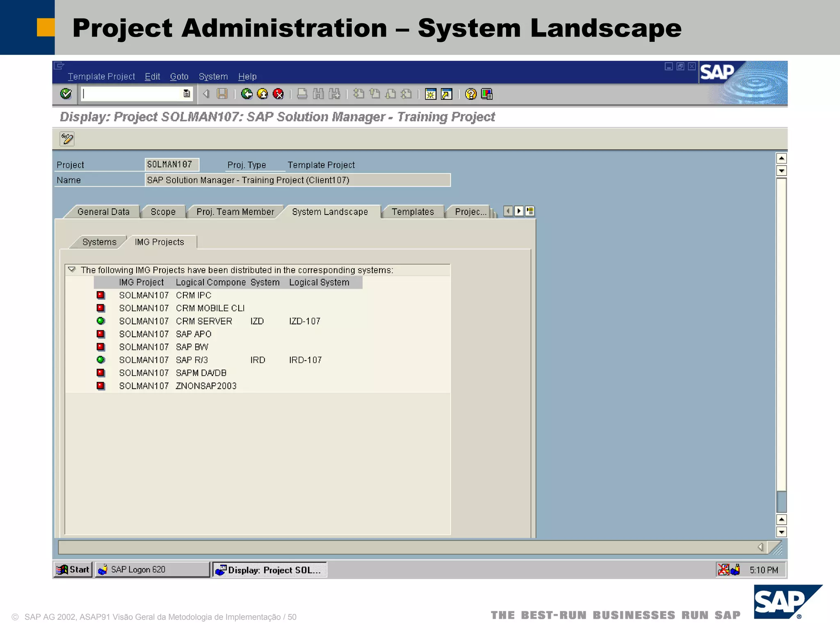Click green status icon for CRM SERVER

pyautogui.click(x=100, y=321)
